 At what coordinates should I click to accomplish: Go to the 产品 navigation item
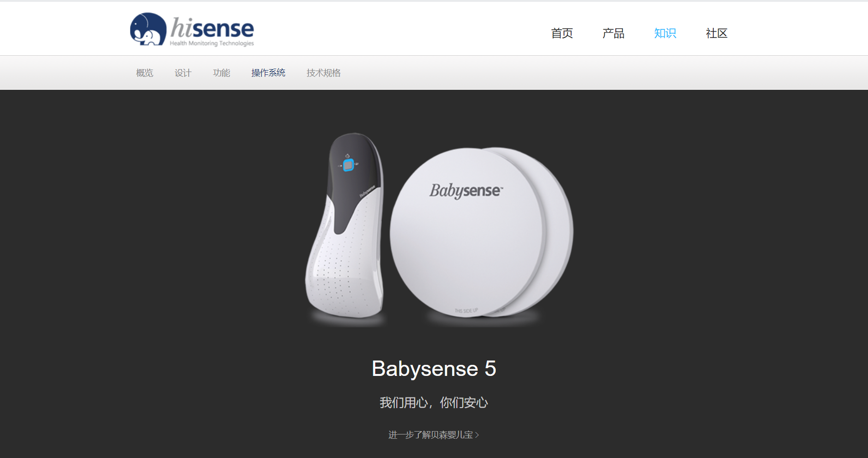pos(613,33)
